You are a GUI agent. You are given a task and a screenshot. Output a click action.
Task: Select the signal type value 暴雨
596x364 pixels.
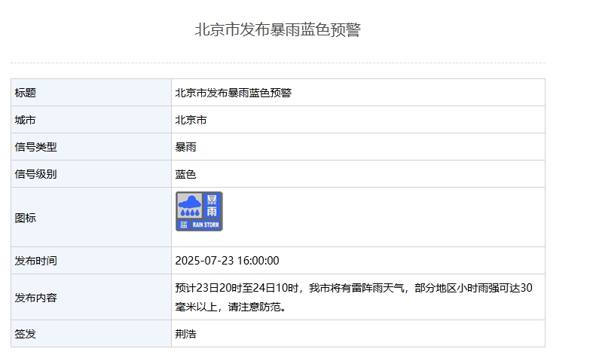pyautogui.click(x=185, y=147)
